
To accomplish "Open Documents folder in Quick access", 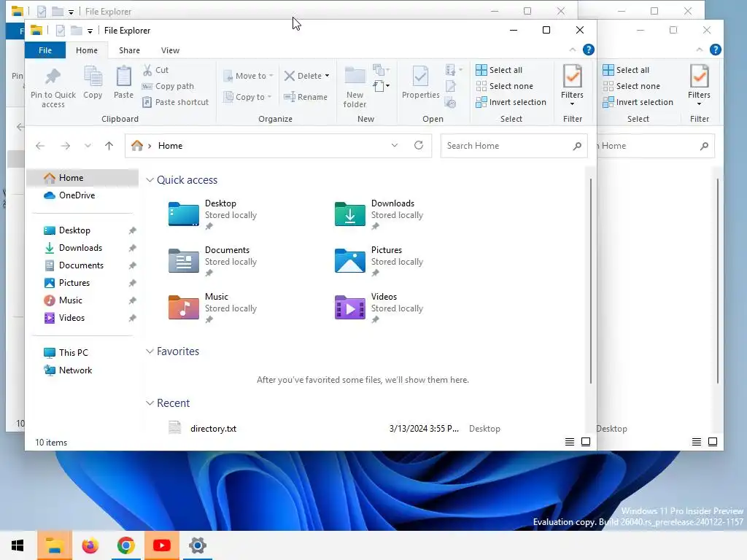I will pos(213,261).
